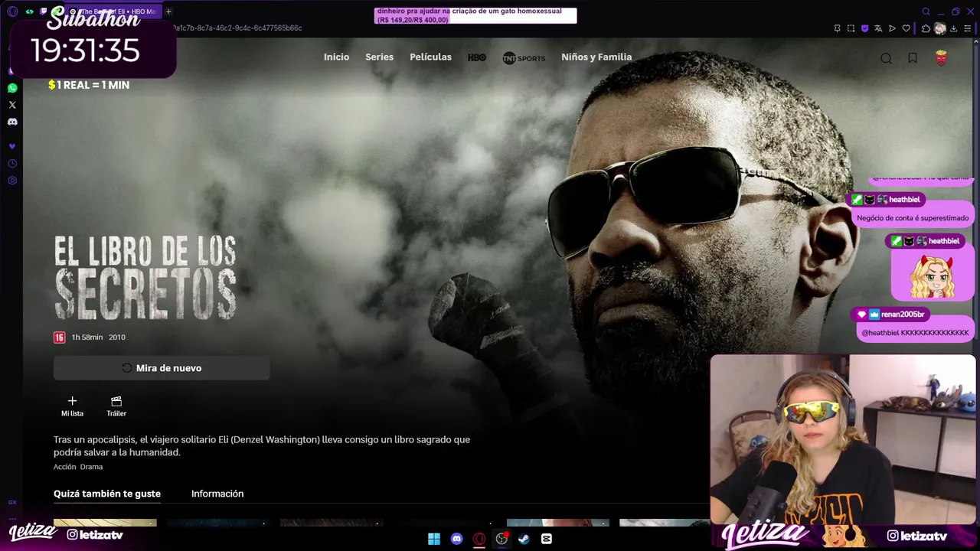980x551 pixels.
Task: Open the heart bookmarks sidebar icon
Action: (12, 146)
